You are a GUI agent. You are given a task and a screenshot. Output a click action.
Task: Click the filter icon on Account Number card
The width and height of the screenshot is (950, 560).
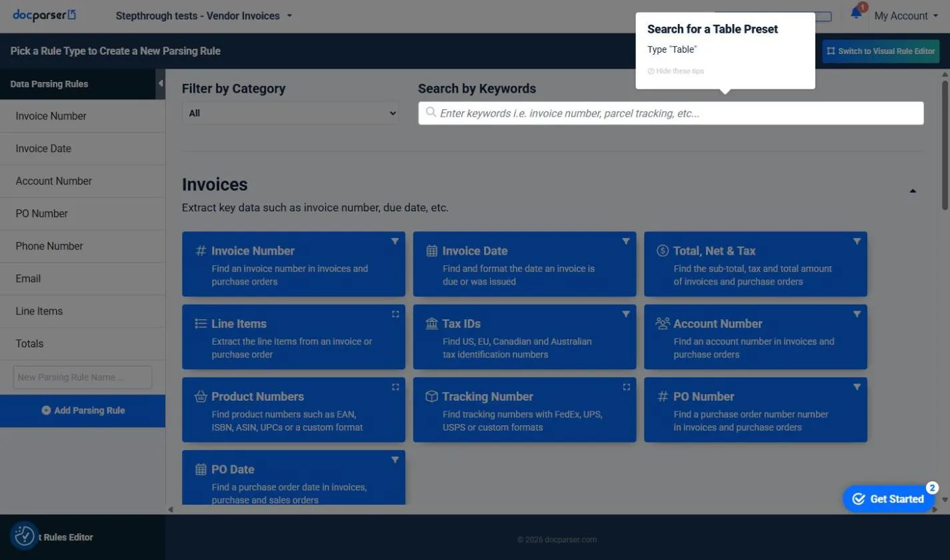pos(857,314)
